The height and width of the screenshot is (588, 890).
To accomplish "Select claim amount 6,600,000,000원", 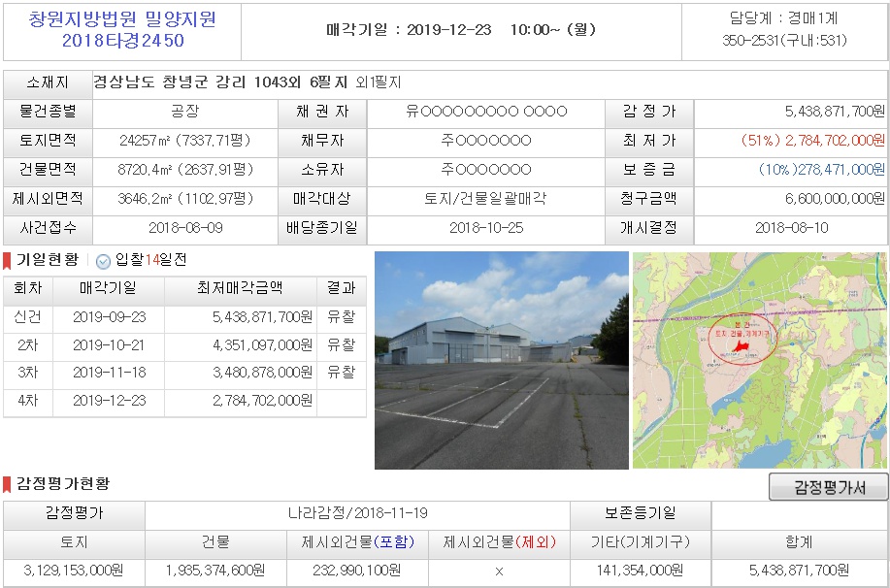I will click(835, 199).
